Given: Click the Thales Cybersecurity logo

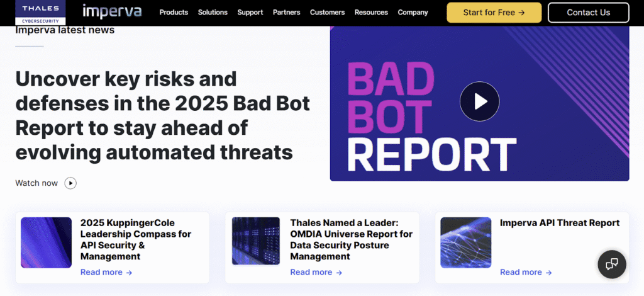Looking at the screenshot, I should pos(40,13).
